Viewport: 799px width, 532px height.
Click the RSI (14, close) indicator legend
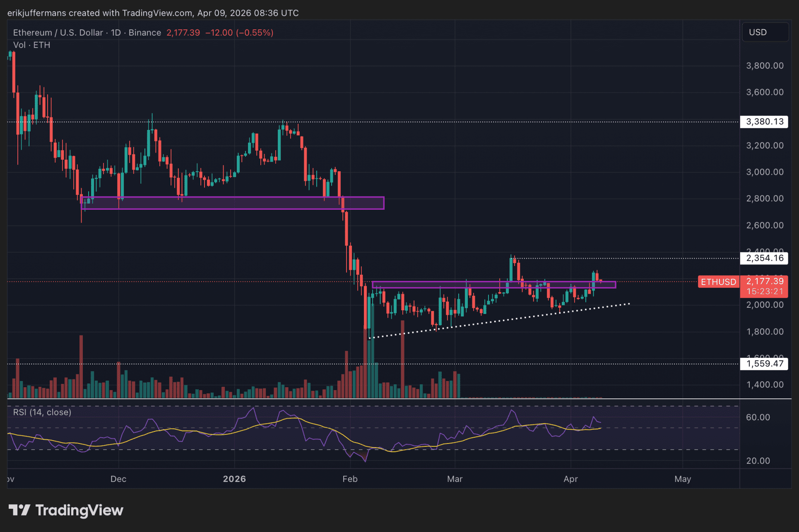[x=42, y=412]
